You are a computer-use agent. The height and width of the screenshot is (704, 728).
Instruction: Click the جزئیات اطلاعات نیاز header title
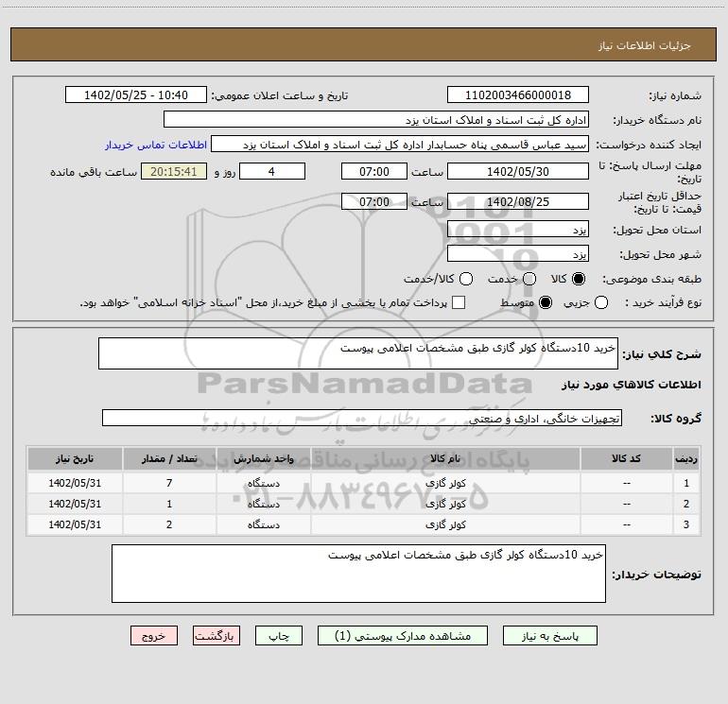pos(645,45)
